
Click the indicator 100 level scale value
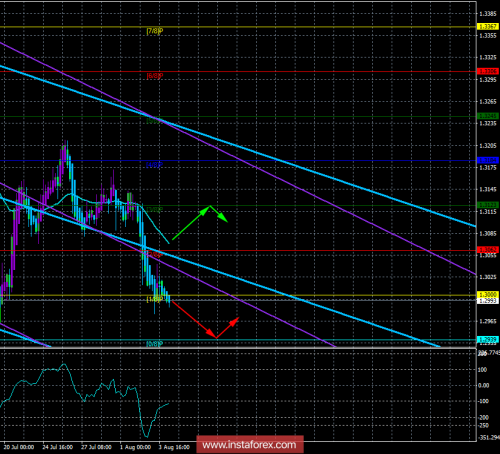coord(482,370)
